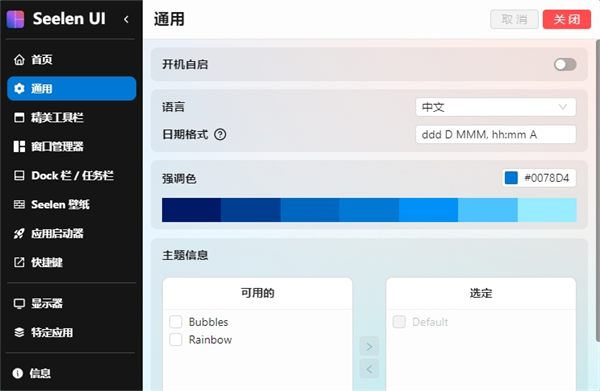Click the 日期格式 input field

click(496, 135)
